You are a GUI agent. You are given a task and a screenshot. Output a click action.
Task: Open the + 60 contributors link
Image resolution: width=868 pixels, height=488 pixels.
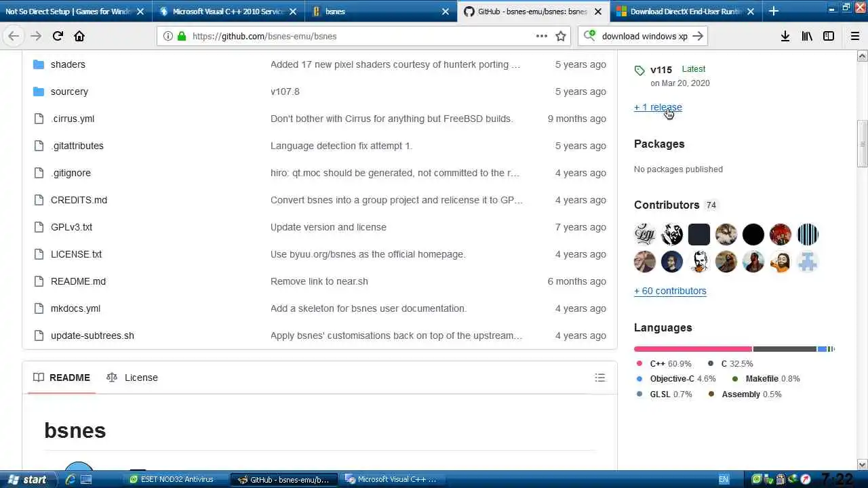click(670, 291)
